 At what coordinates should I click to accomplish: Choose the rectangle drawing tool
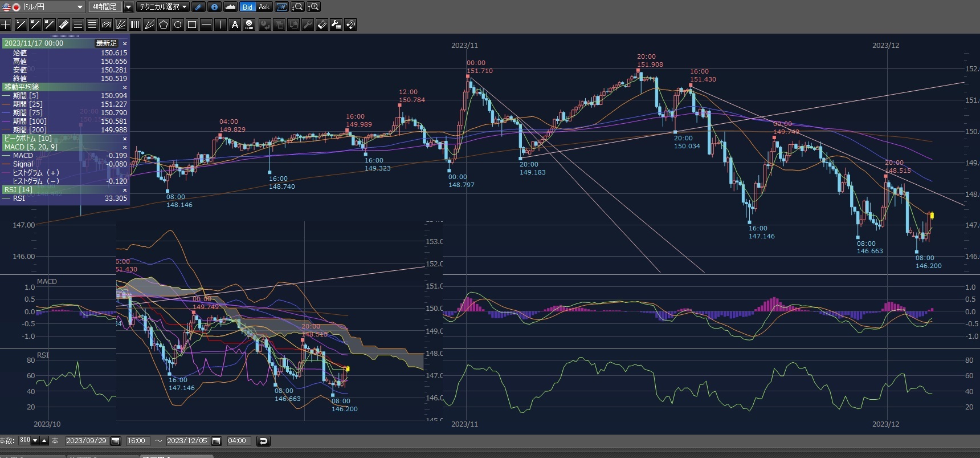(192, 25)
